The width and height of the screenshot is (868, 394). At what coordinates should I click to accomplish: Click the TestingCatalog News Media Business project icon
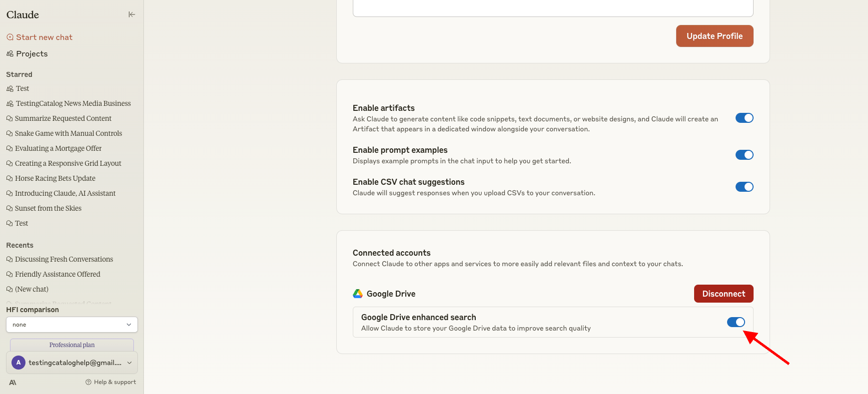point(10,103)
